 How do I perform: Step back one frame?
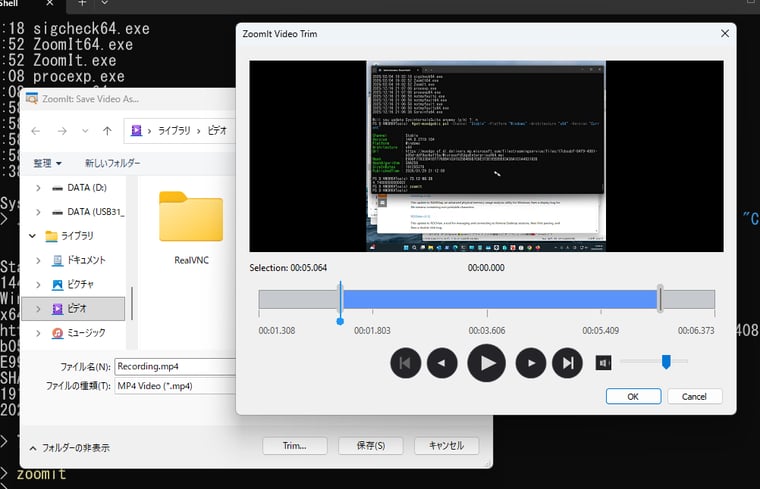pyautogui.click(x=442, y=363)
